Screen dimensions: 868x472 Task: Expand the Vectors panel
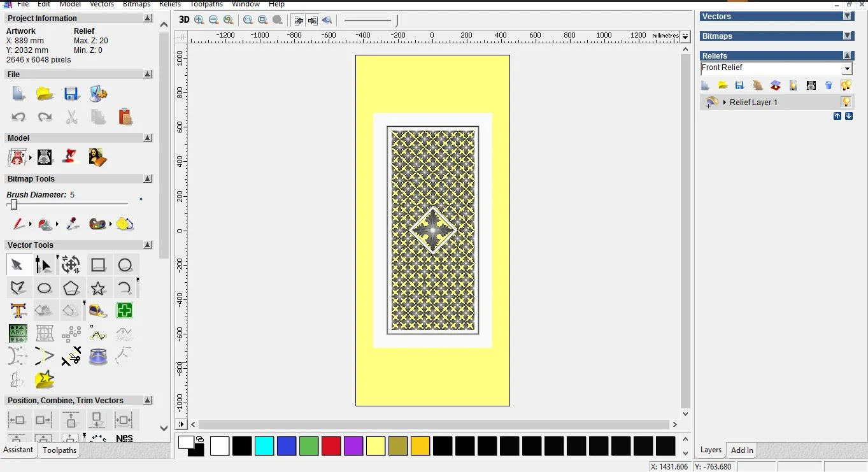(847, 17)
